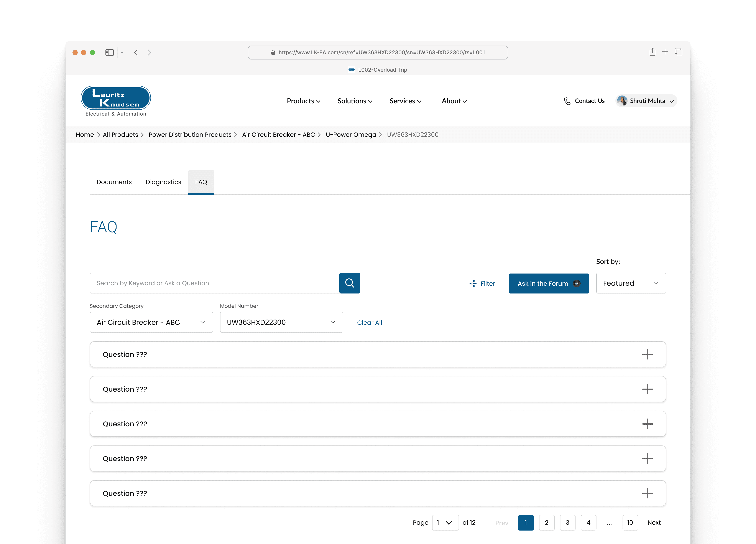This screenshot has width=756, height=544.
Task: Click the tab overview icon
Action: point(678,52)
